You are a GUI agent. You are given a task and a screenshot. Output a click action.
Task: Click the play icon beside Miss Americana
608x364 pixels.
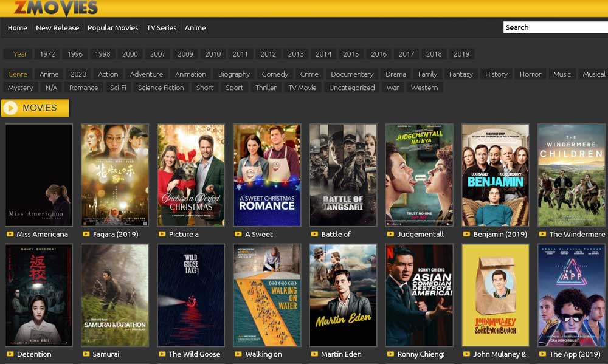[x=10, y=234]
